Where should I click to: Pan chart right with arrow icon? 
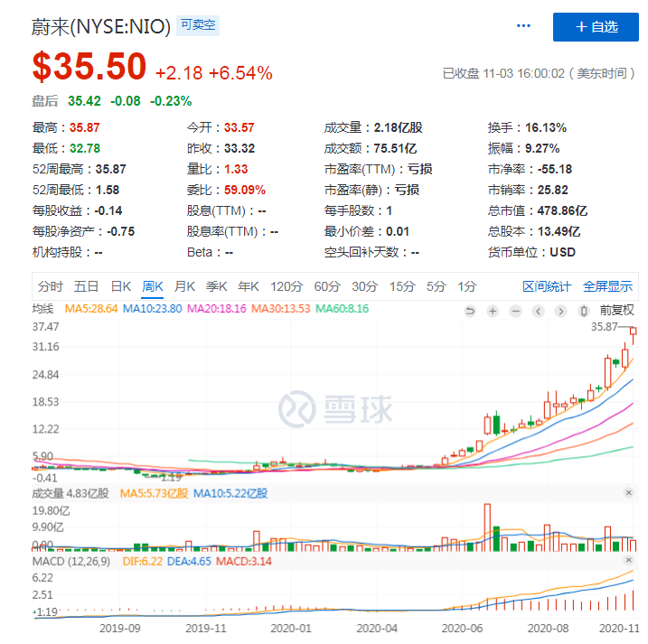(561, 311)
